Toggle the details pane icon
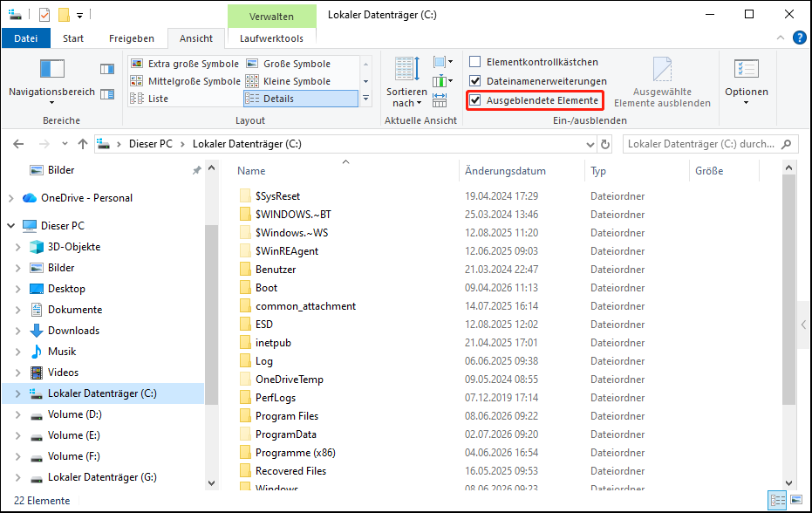The image size is (812, 513). [107, 94]
